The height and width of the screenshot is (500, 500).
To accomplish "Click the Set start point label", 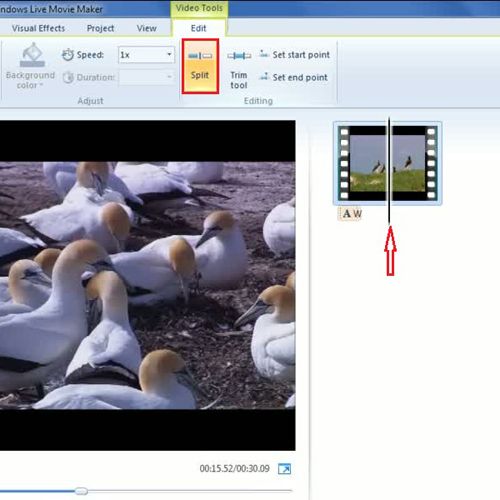I will pyautogui.click(x=301, y=55).
